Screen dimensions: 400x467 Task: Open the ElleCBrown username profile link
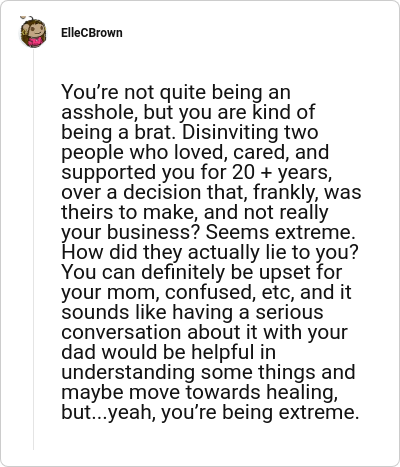tap(92, 33)
